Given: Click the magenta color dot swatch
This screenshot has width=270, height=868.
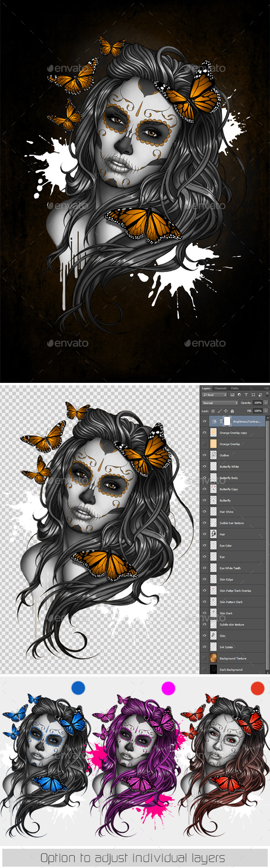Looking at the screenshot, I should [168, 688].
